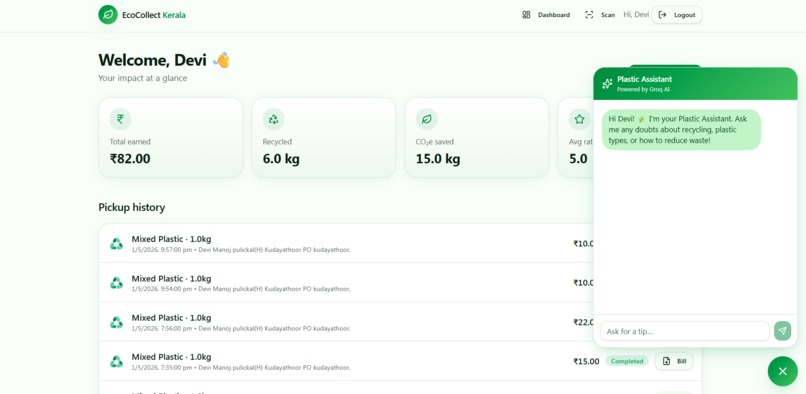Click the rupee icon in Total earned card

point(120,119)
